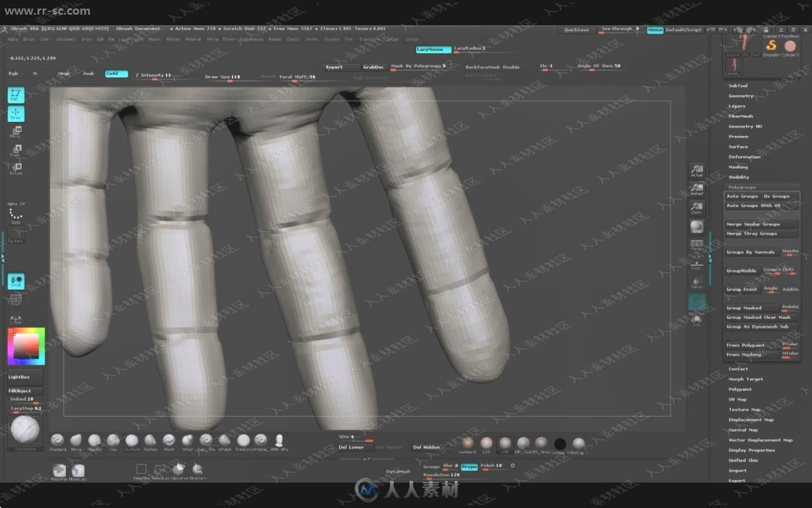Open the Texture menu
Image resolution: width=812 pixels, height=508 pixels.
coord(332,40)
